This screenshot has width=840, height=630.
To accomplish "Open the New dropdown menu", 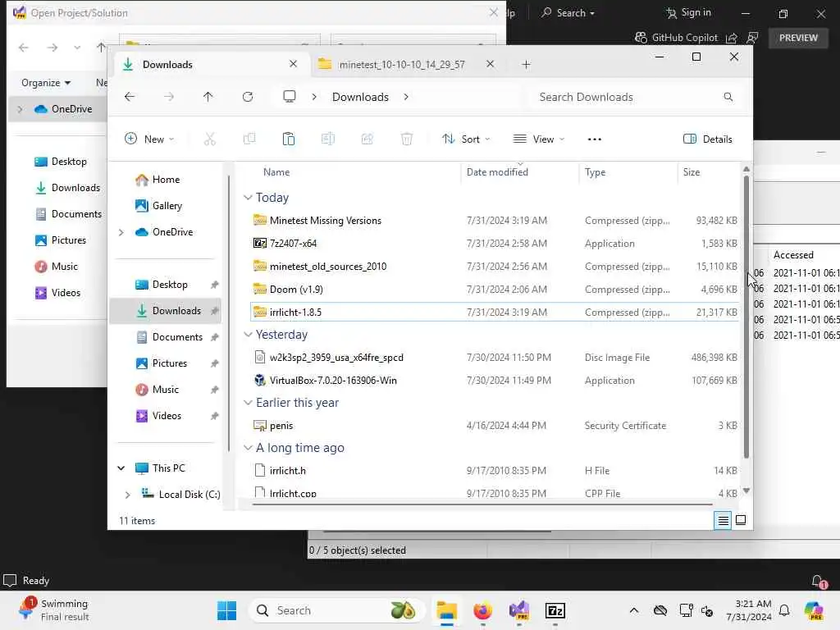I will pos(149,139).
